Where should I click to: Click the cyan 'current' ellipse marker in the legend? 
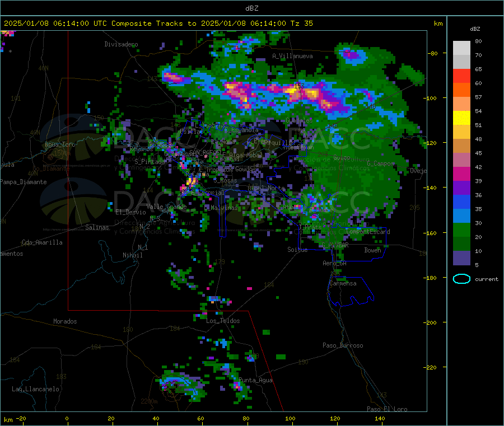461,279
